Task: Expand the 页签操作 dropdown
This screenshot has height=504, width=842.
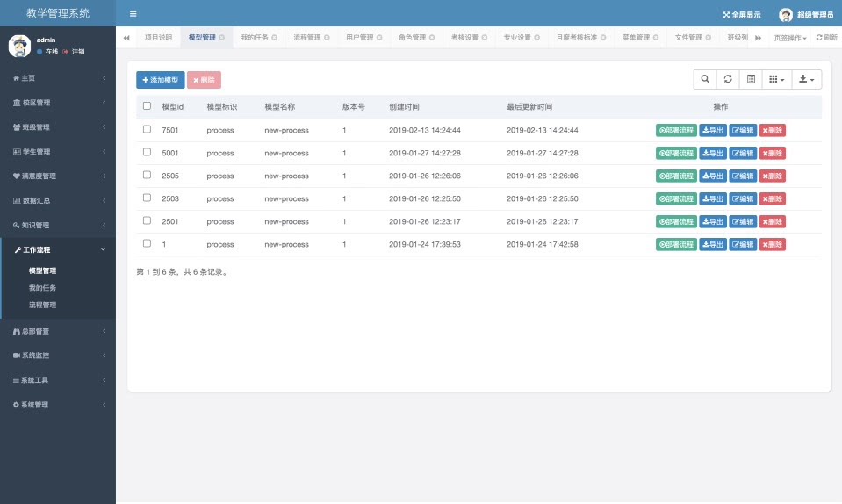Action: coord(790,38)
